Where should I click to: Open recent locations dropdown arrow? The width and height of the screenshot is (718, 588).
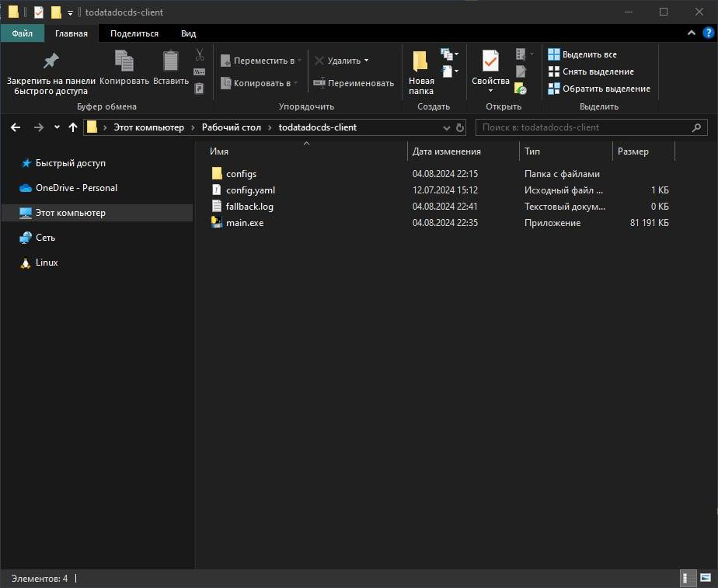[x=57, y=127]
